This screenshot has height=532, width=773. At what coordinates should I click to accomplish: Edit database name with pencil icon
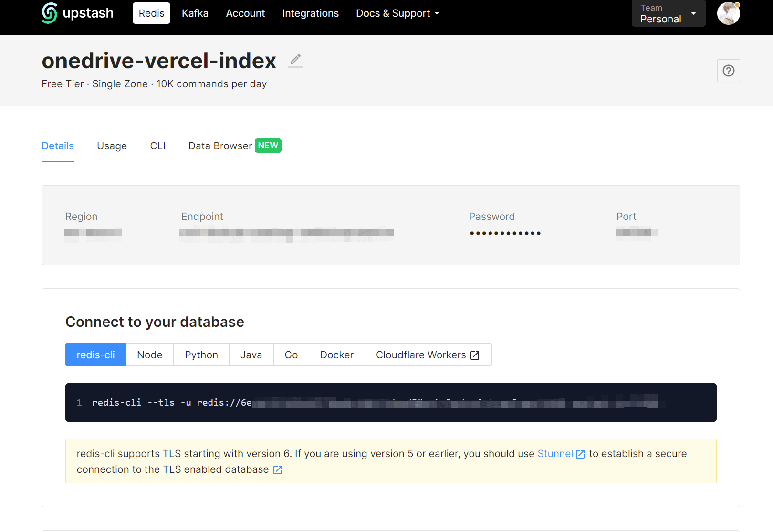[295, 60]
